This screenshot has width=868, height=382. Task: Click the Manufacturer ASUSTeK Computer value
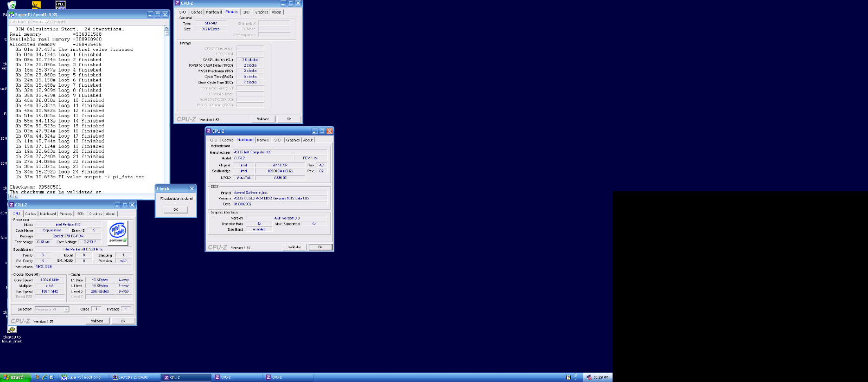click(x=280, y=152)
